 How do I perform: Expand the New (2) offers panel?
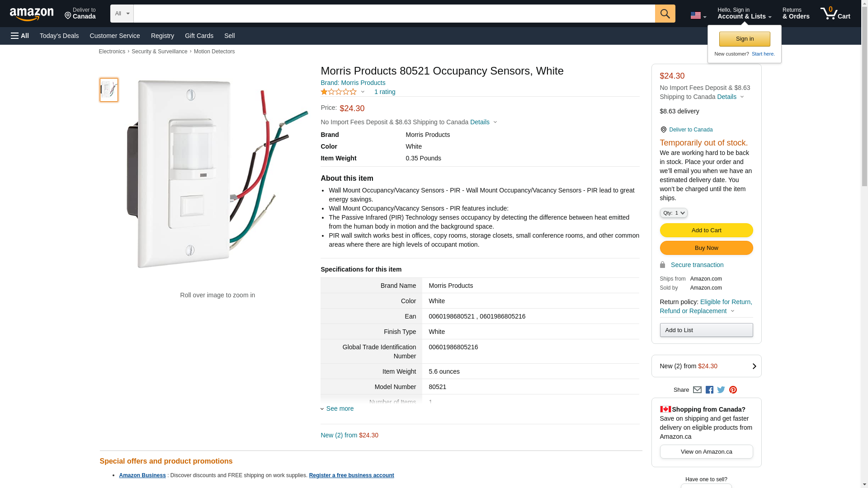tap(706, 366)
